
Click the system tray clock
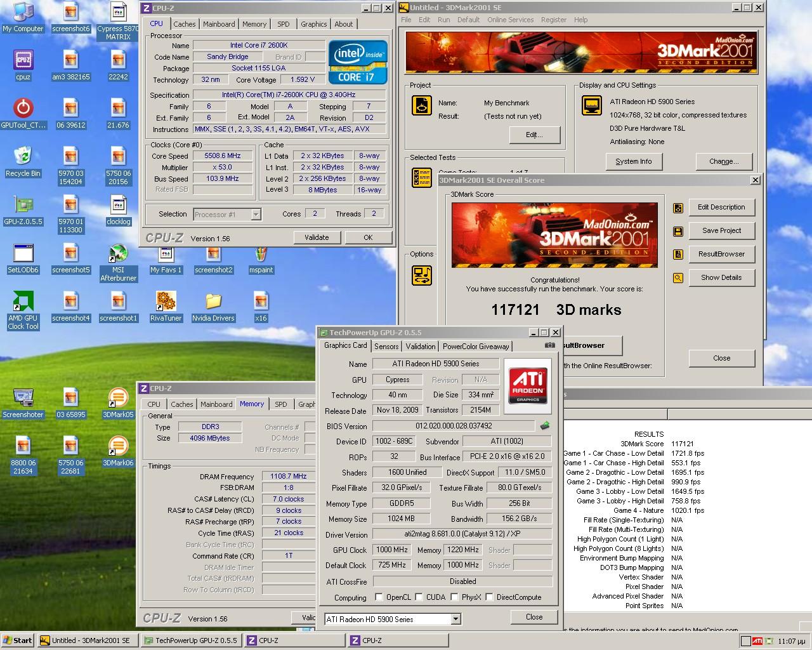(x=791, y=641)
